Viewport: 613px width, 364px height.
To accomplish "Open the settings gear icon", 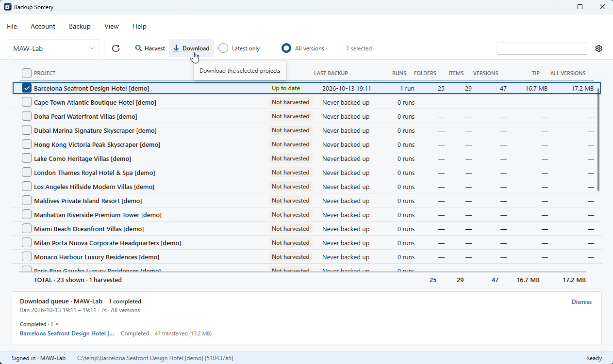I will click(x=598, y=48).
